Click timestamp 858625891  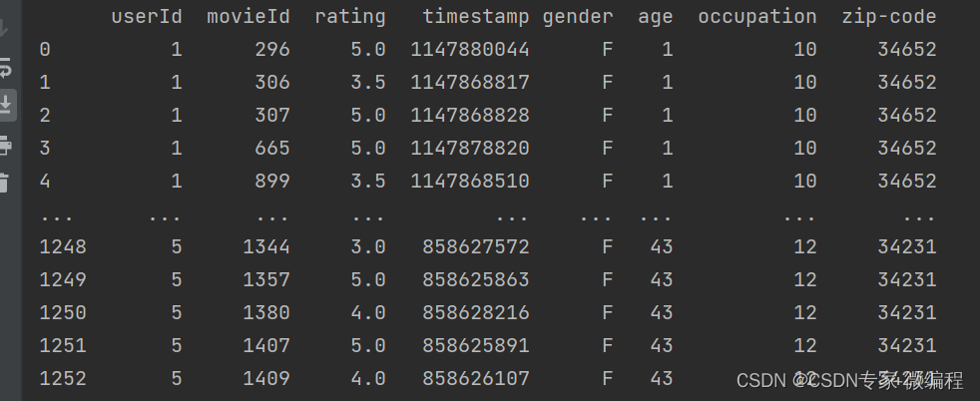click(x=476, y=345)
